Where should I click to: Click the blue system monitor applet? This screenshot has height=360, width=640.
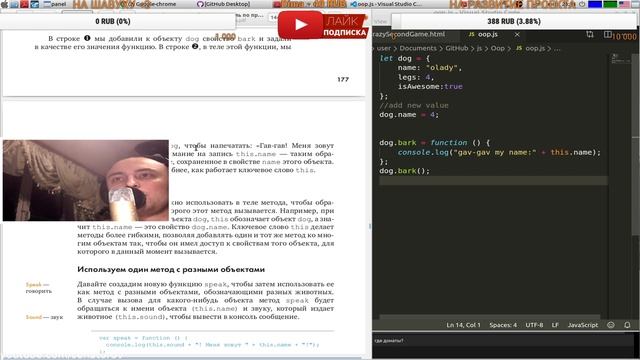(x=595, y=4)
